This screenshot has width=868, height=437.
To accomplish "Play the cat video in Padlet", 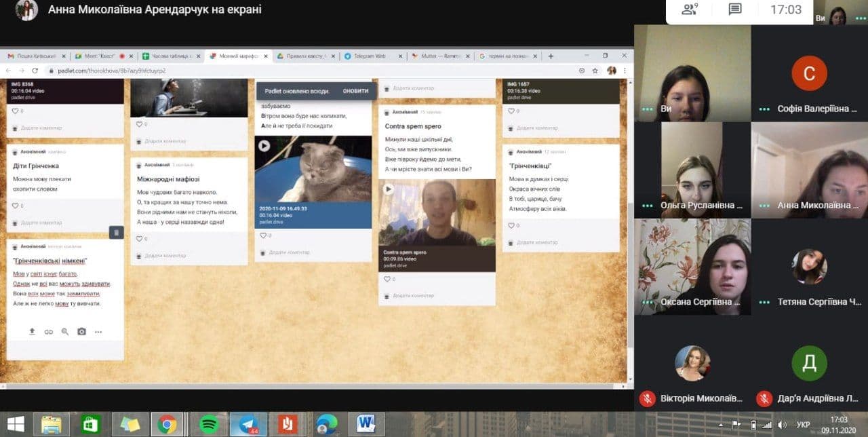I will [x=264, y=146].
